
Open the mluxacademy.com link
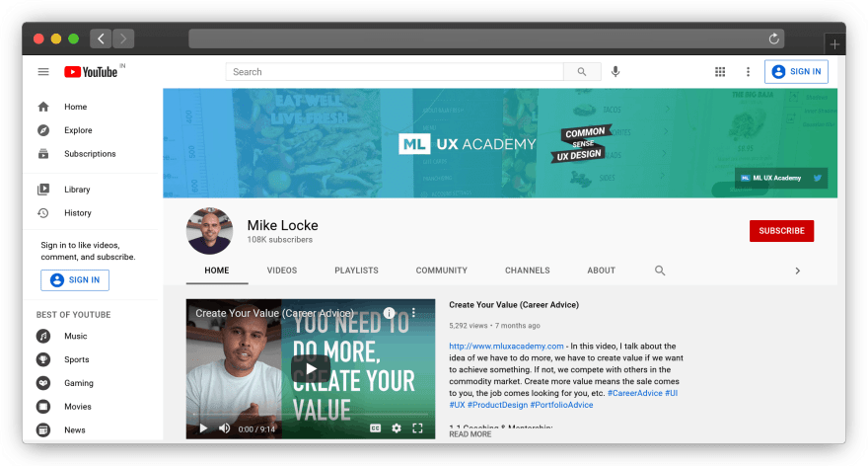(506, 346)
